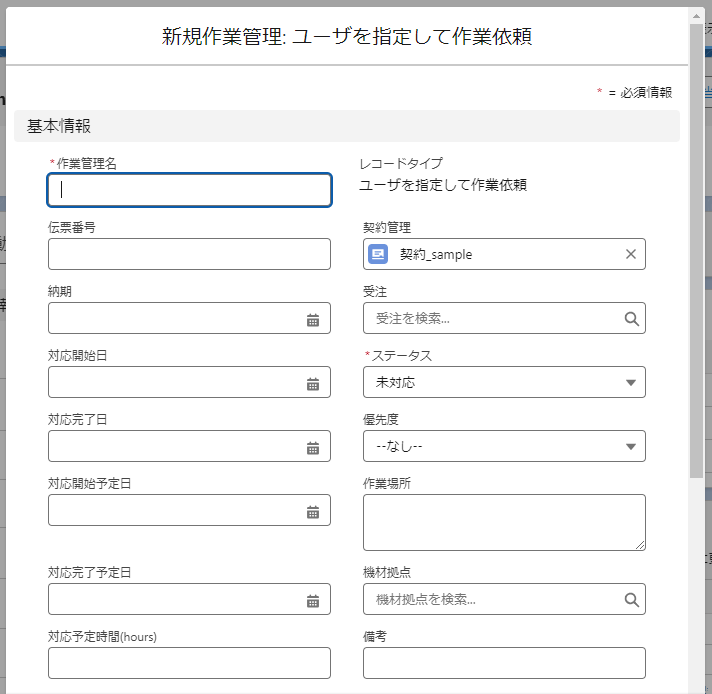Image resolution: width=712 pixels, height=694 pixels.
Task: Open the 納期 calendar date picker
Action: coord(312,319)
